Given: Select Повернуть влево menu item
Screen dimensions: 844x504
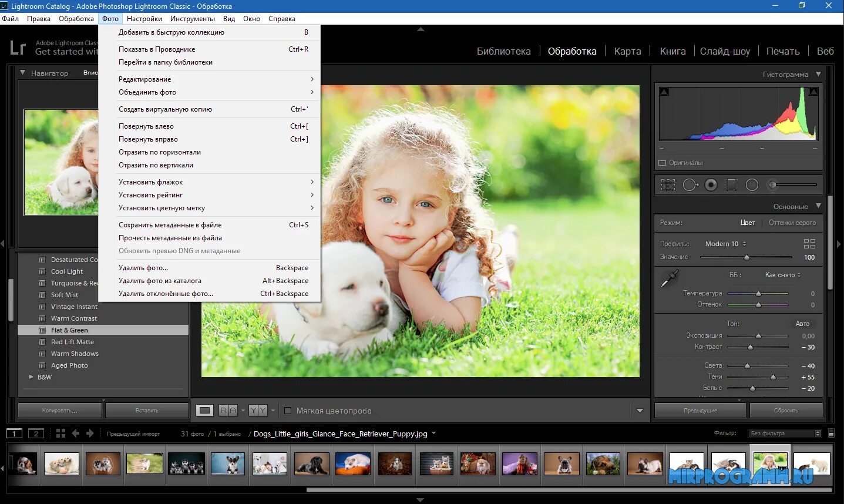Looking at the screenshot, I should pos(210,126).
